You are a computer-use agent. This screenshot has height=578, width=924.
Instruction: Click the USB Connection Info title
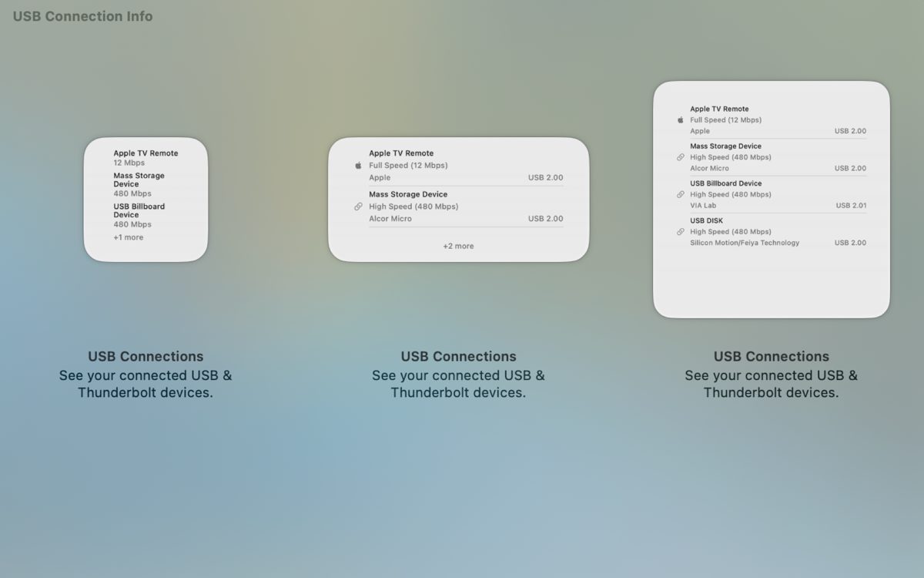click(82, 16)
